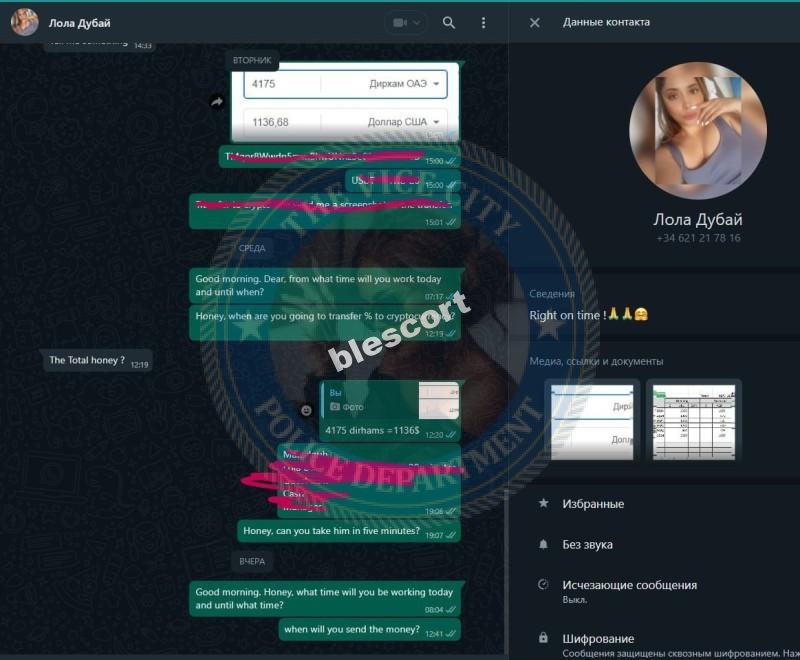This screenshot has width=800, height=660.
Task: Click the lock icon beside Шифрование
Action: click(543, 638)
